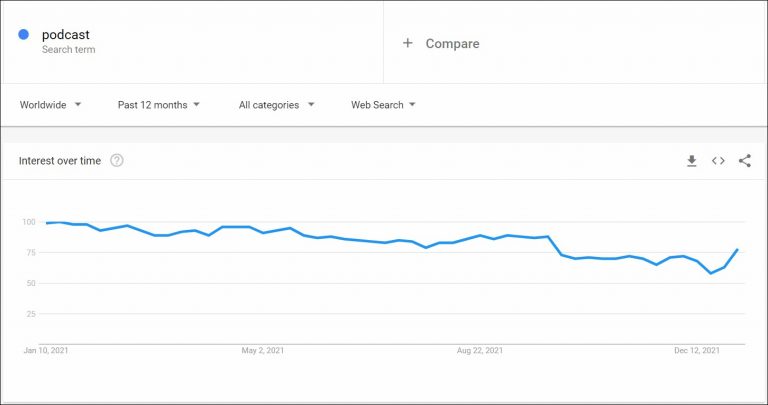This screenshot has width=768, height=405.
Task: Expand the Worldwide region dropdown
Action: pyautogui.click(x=50, y=105)
